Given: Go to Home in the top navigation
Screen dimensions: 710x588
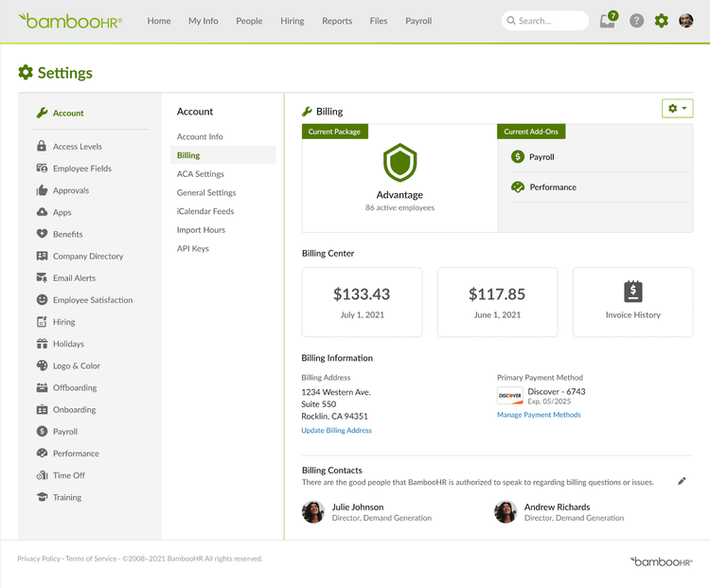Looking at the screenshot, I should (159, 21).
